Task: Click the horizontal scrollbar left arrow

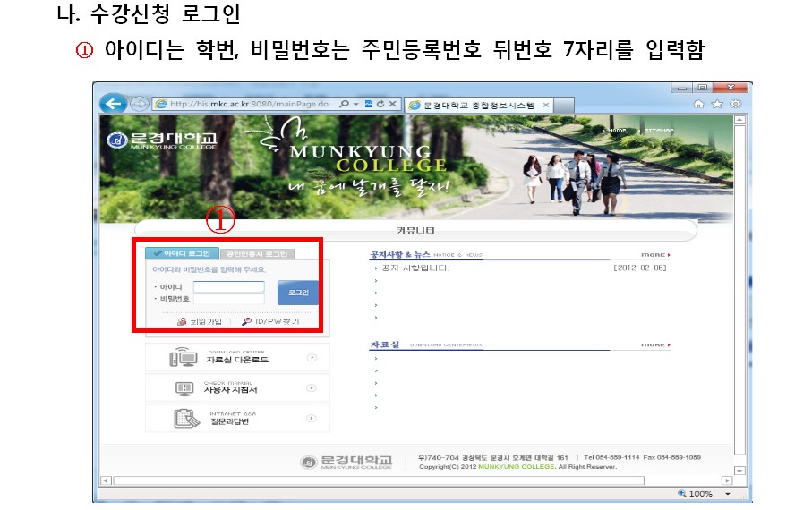Action: point(106,480)
